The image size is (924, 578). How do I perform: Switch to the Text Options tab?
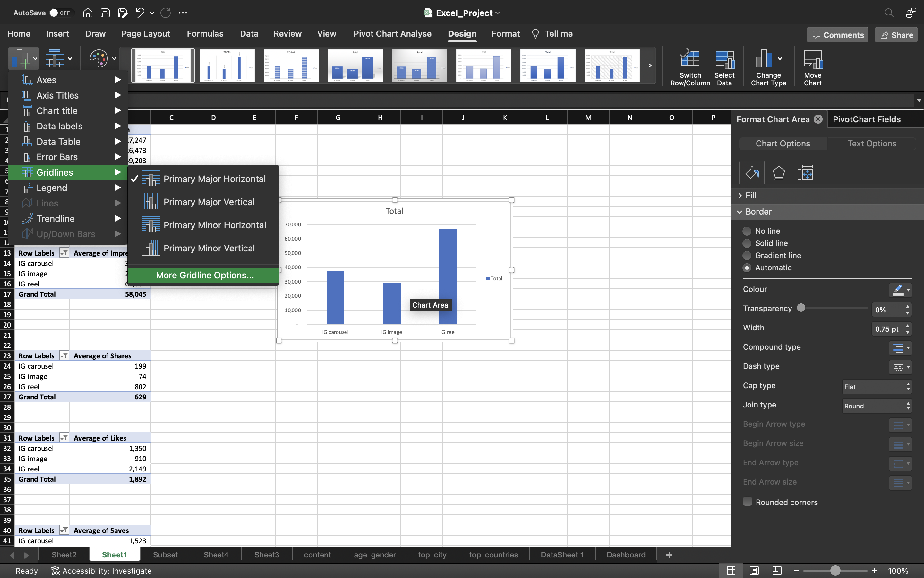(x=872, y=143)
